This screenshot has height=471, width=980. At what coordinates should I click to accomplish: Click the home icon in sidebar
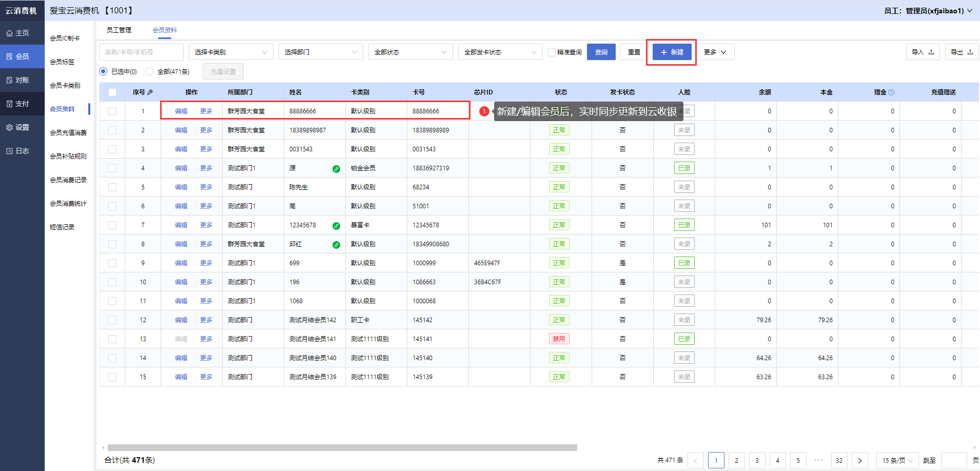tap(9, 33)
